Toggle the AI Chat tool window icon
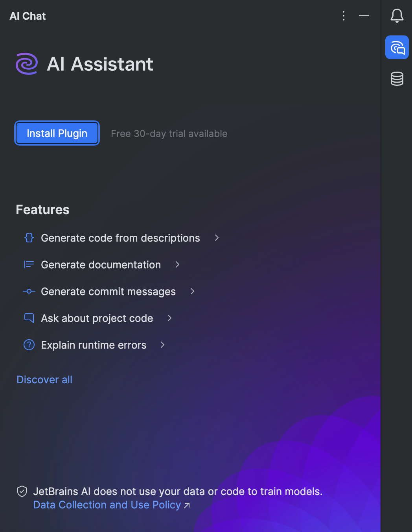This screenshot has width=412, height=532. 397,47
